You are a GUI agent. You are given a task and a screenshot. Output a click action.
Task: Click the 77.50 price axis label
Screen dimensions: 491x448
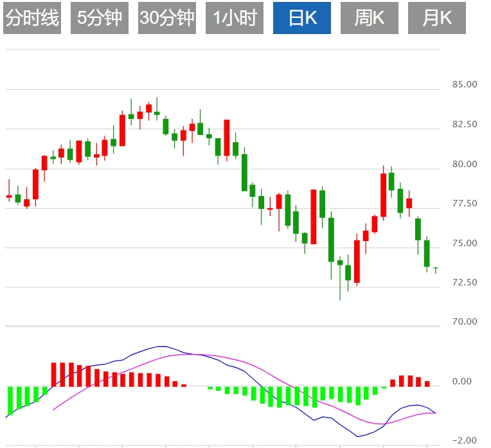464,203
